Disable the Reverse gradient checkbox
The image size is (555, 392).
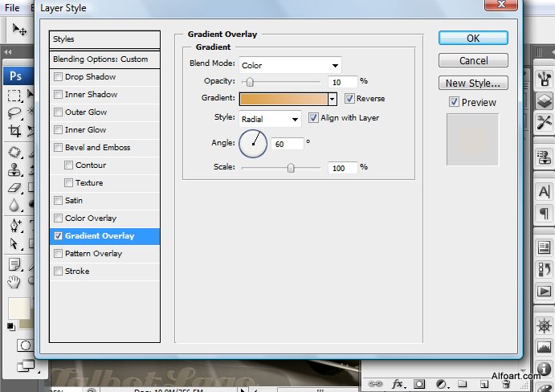click(350, 99)
